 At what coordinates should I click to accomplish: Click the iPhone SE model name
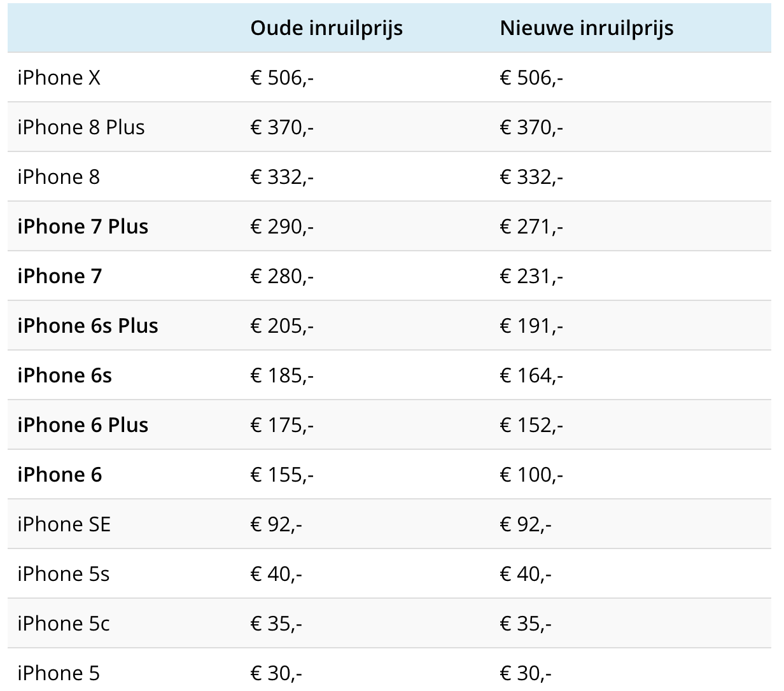[64, 524]
